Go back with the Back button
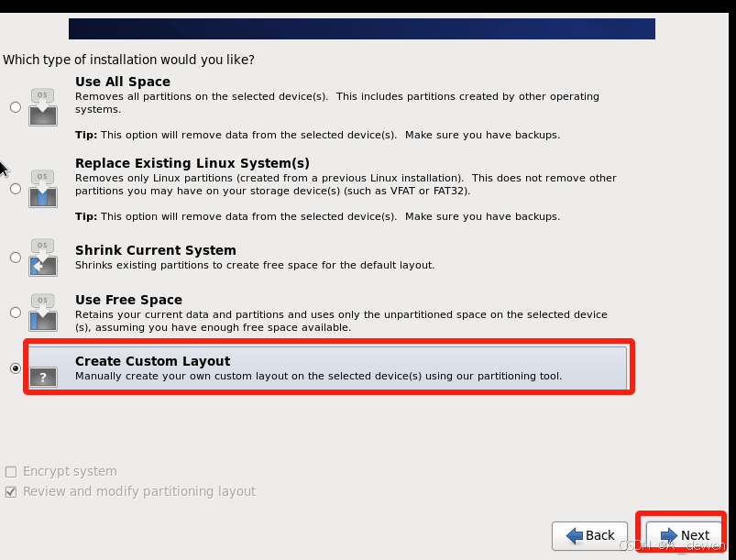The image size is (736, 560). (x=589, y=535)
